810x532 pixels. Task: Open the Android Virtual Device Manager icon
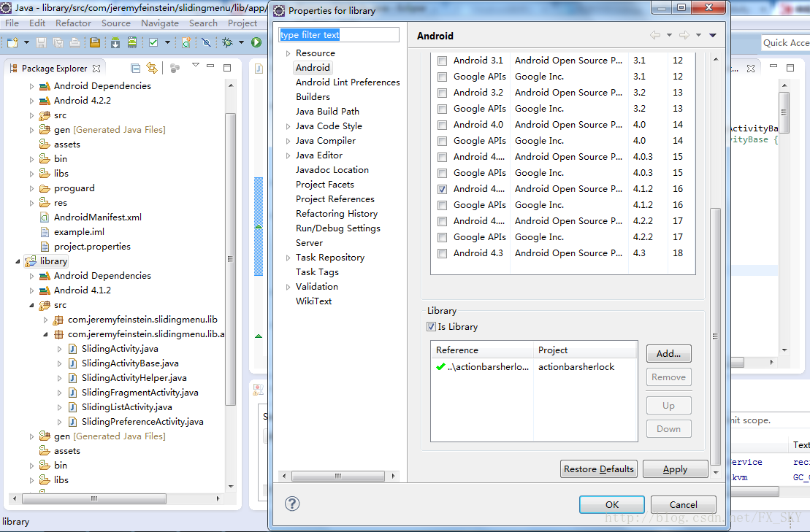click(132, 43)
